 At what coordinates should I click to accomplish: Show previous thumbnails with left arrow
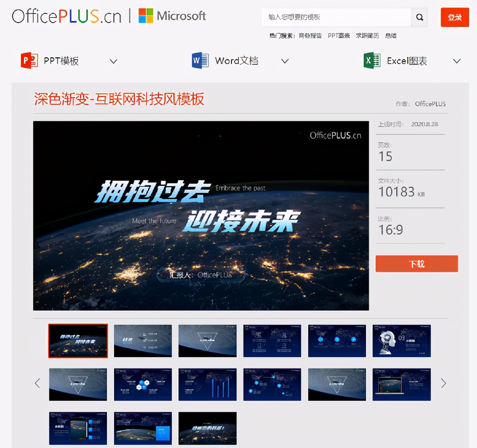coord(37,383)
